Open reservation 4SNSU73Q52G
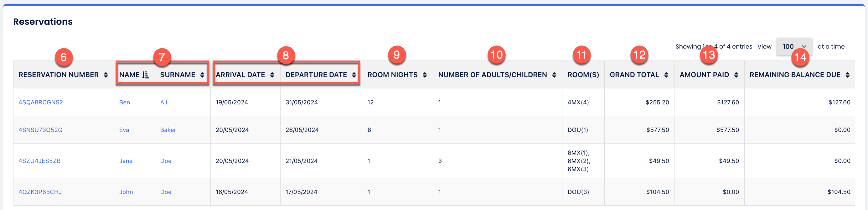Screen dimensions: 868x210 40,130
